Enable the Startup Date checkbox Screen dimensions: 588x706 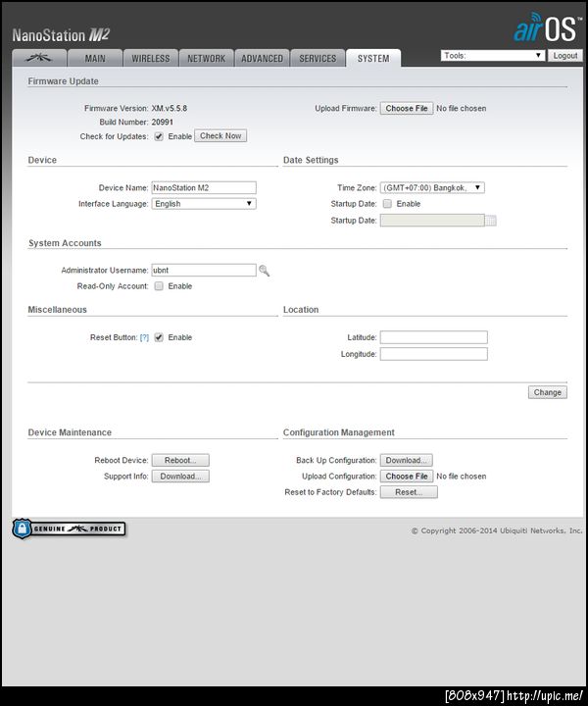click(x=387, y=204)
